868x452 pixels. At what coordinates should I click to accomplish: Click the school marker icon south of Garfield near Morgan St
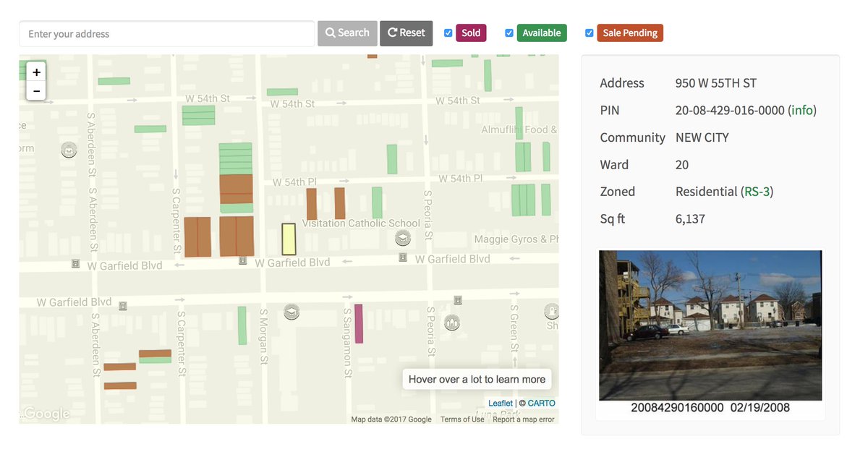click(x=292, y=312)
